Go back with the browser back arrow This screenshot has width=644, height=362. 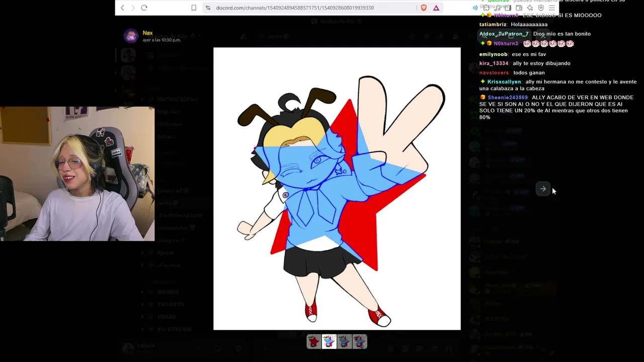coord(122,8)
